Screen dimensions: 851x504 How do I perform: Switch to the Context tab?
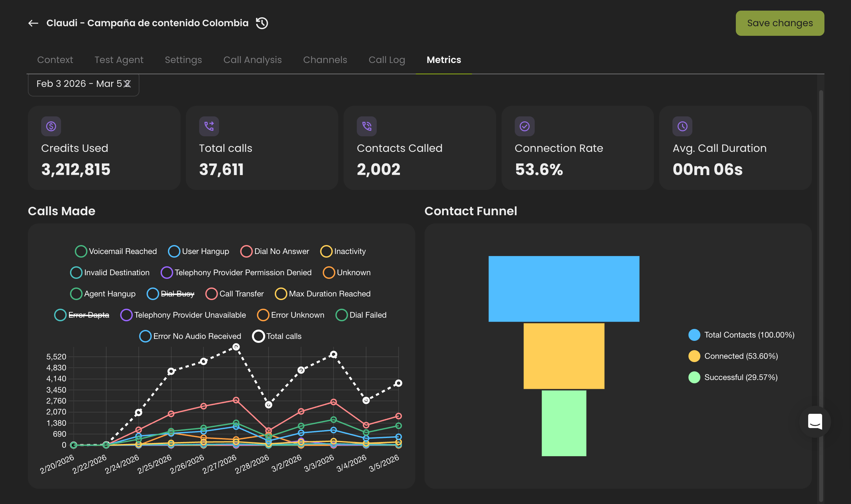coord(55,60)
